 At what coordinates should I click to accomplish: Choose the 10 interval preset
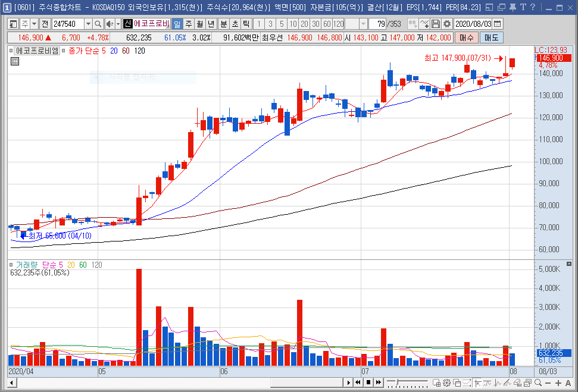click(293, 24)
